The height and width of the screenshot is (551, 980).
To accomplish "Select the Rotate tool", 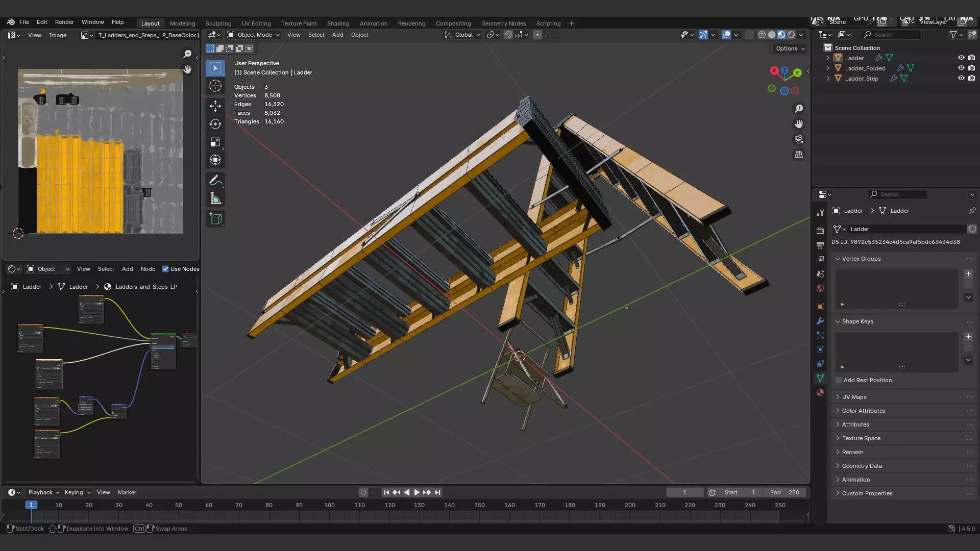I will 215,124.
